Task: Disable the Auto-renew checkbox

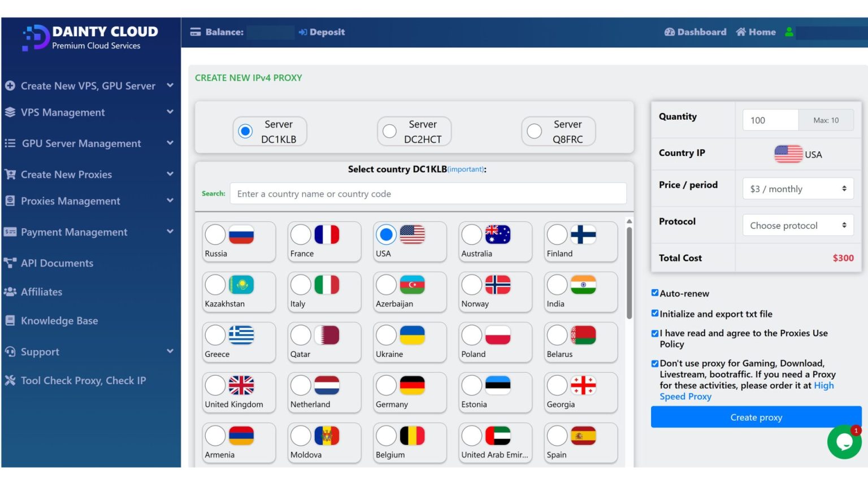Action: (655, 293)
